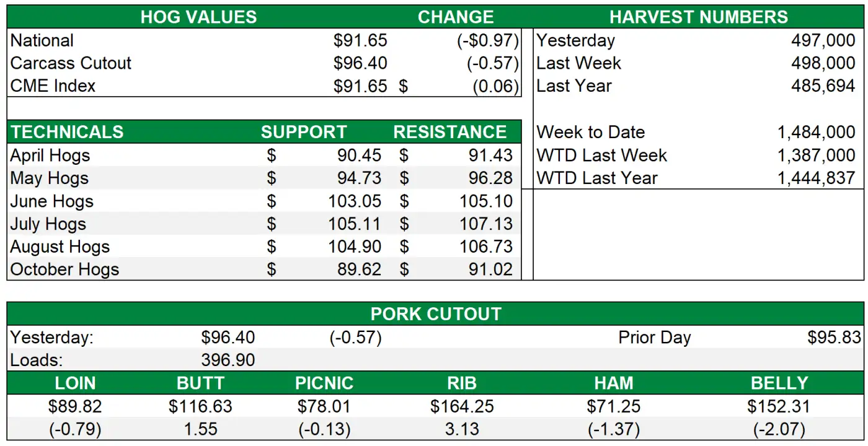Click the RIB column header
868x446 pixels.
[x=462, y=383]
